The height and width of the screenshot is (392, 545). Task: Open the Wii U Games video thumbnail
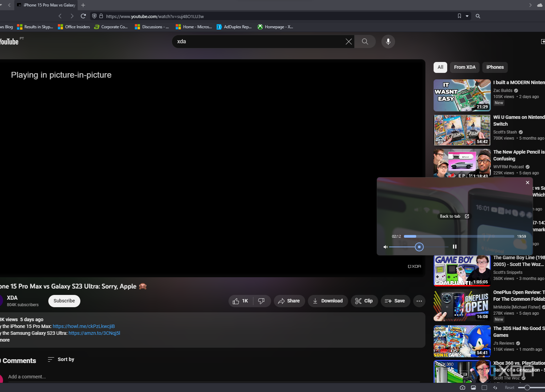pyautogui.click(x=462, y=130)
